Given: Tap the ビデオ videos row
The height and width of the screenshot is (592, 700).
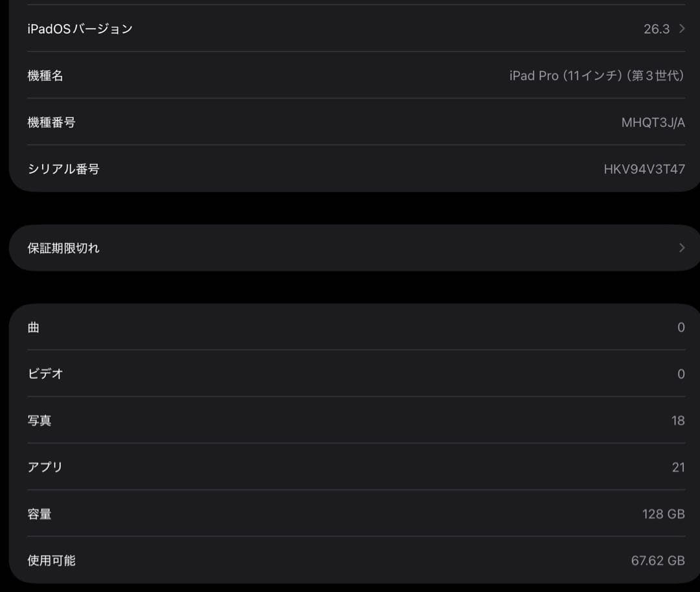Looking at the screenshot, I should (350, 373).
